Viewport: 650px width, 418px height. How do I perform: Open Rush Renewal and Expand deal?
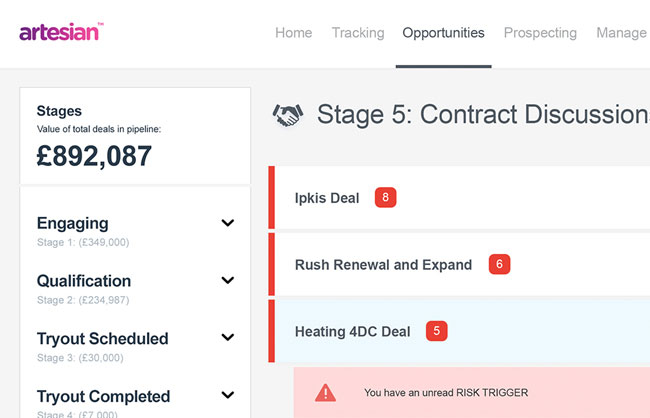coord(383,265)
